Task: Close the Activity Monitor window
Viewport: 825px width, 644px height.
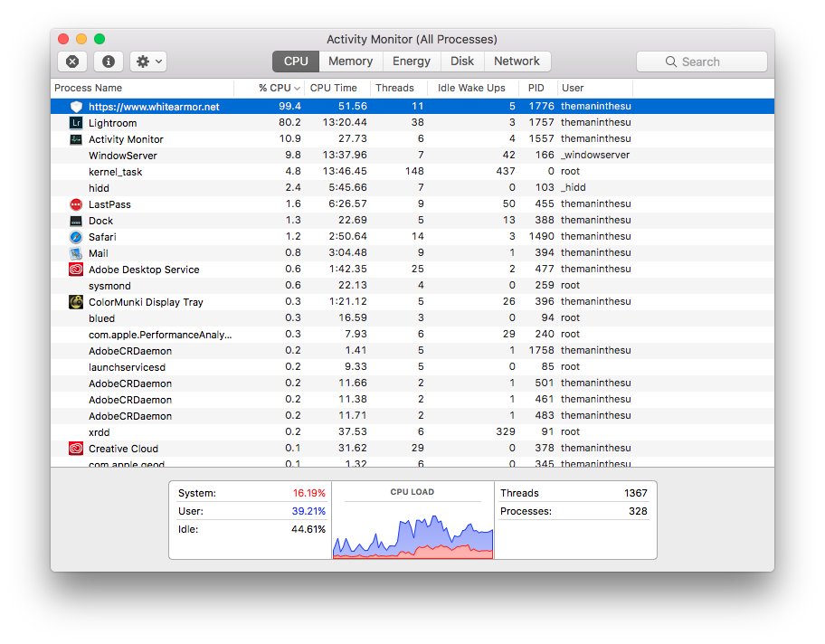Action: (x=63, y=39)
